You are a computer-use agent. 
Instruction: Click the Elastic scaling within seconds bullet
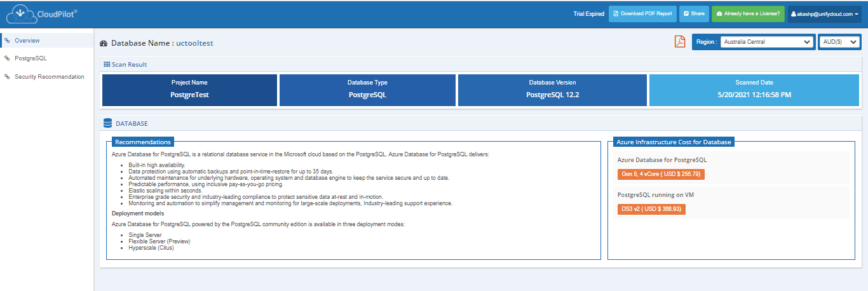(x=165, y=191)
